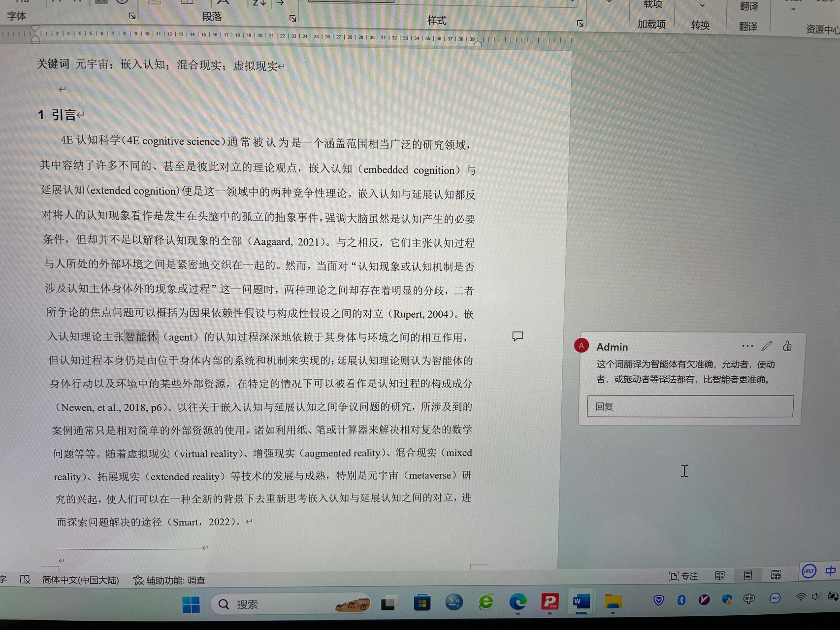
Task: Click the comment balloon in the margin
Action: pyautogui.click(x=517, y=336)
